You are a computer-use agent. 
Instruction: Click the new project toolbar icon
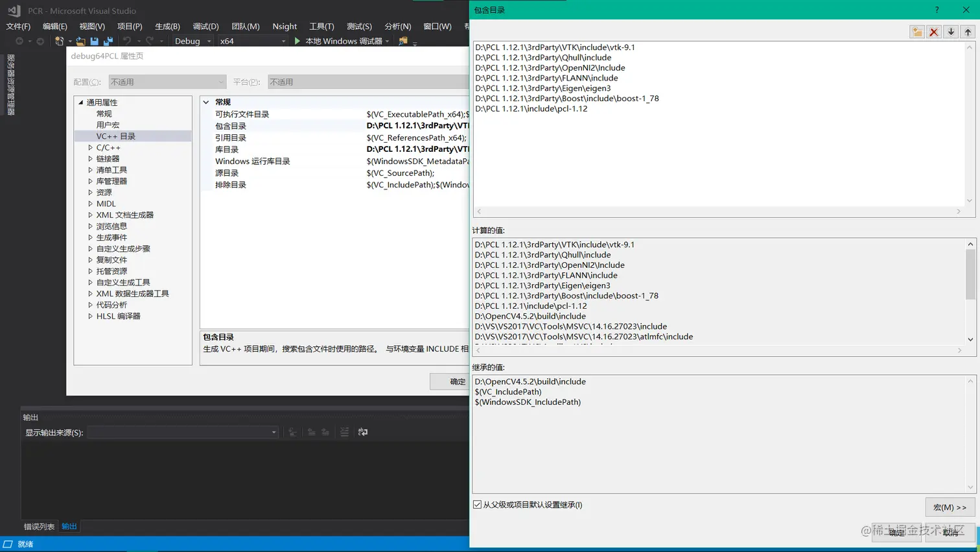coord(60,41)
